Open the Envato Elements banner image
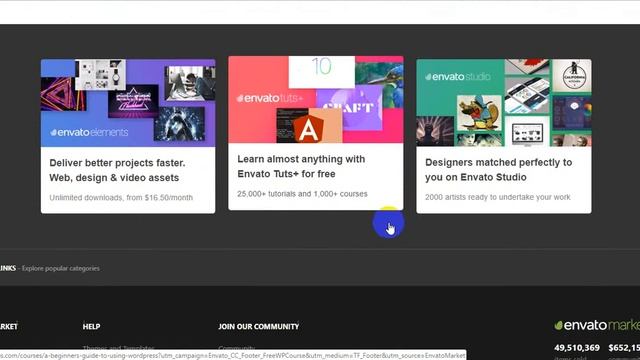This screenshot has height=360, width=640. pyautogui.click(x=128, y=103)
